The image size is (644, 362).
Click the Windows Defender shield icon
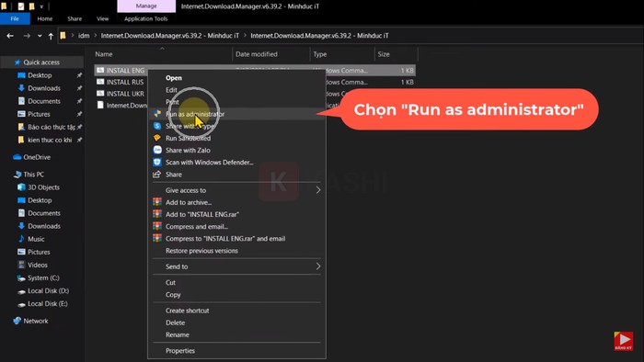[157, 162]
